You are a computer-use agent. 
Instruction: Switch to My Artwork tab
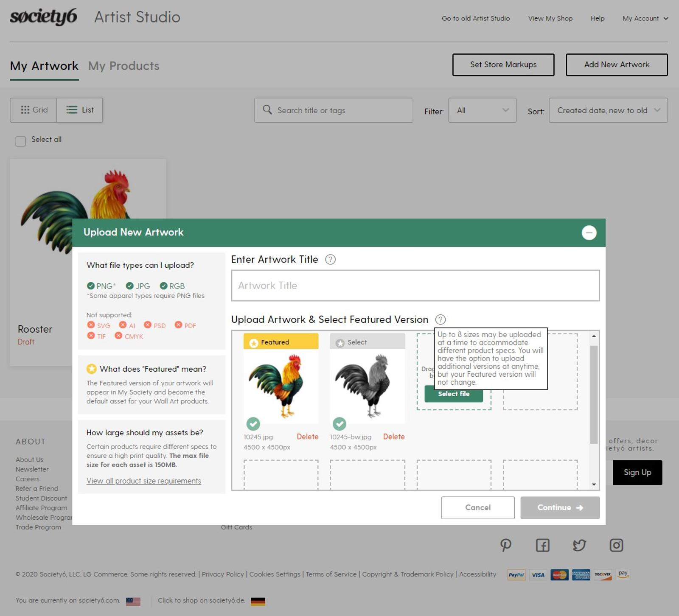pos(44,66)
